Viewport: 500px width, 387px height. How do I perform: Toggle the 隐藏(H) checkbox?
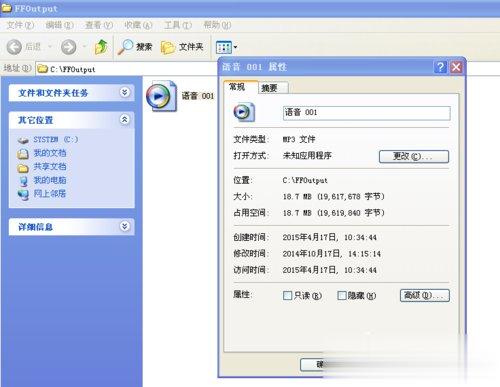tap(342, 296)
